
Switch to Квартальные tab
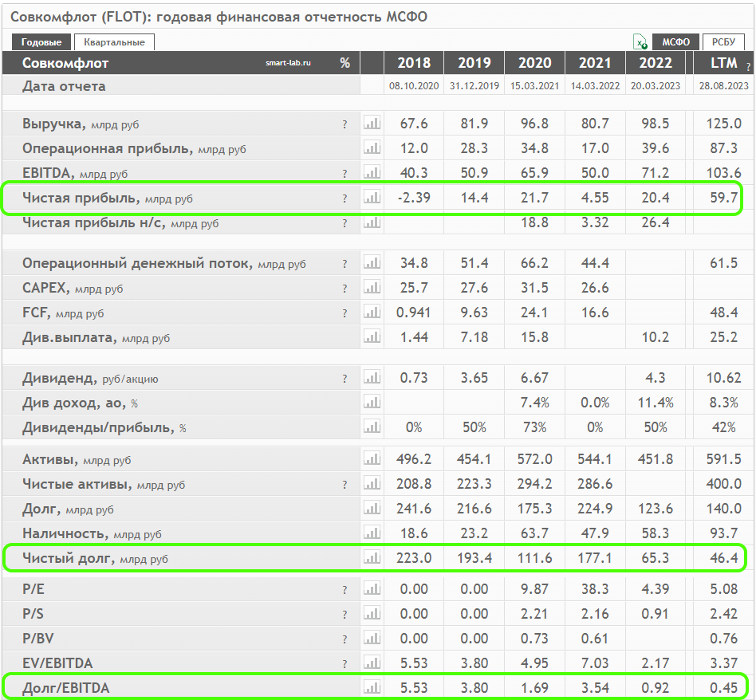114,42
